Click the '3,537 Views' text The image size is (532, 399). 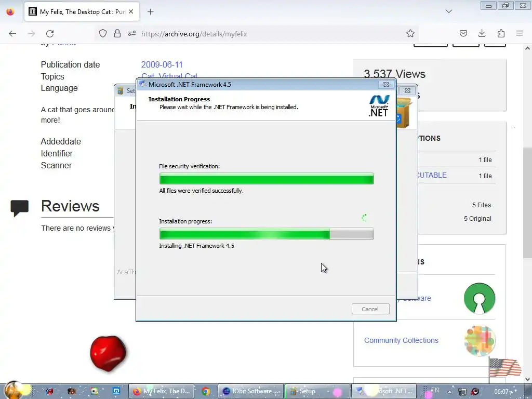pos(394,74)
